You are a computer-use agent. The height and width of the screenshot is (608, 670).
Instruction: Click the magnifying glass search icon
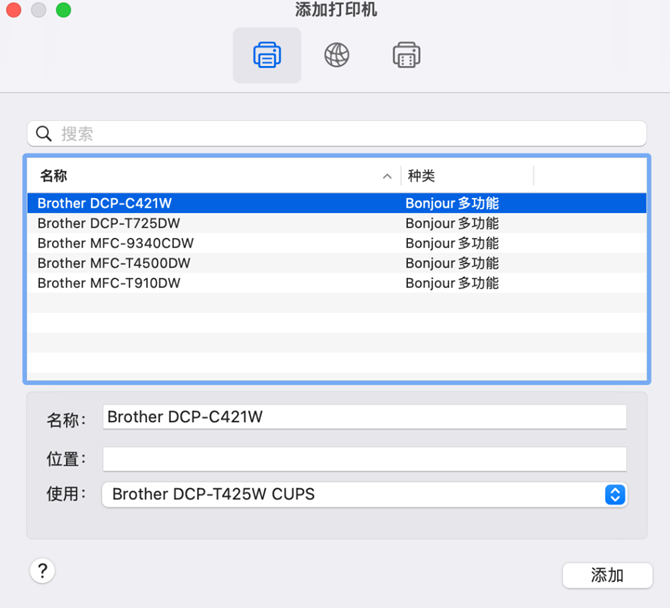[x=44, y=134]
